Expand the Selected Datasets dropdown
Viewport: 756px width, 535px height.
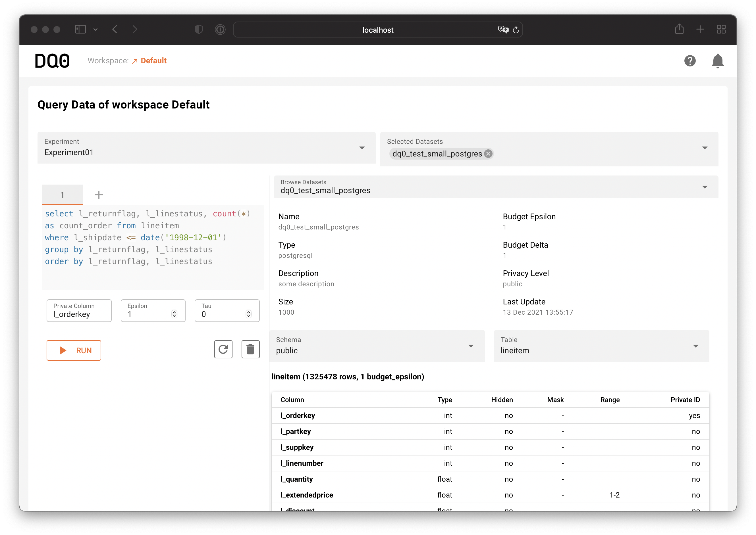pos(549,149)
